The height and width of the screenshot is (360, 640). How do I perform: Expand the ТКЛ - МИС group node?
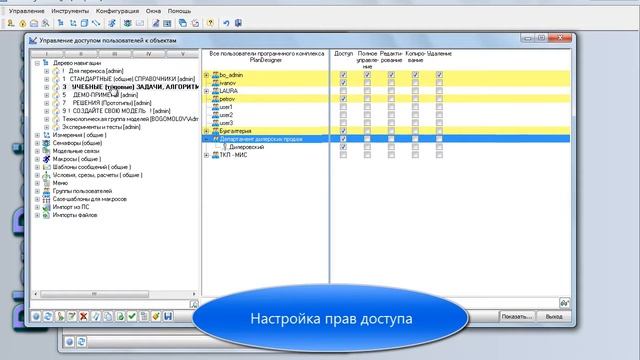(207, 155)
